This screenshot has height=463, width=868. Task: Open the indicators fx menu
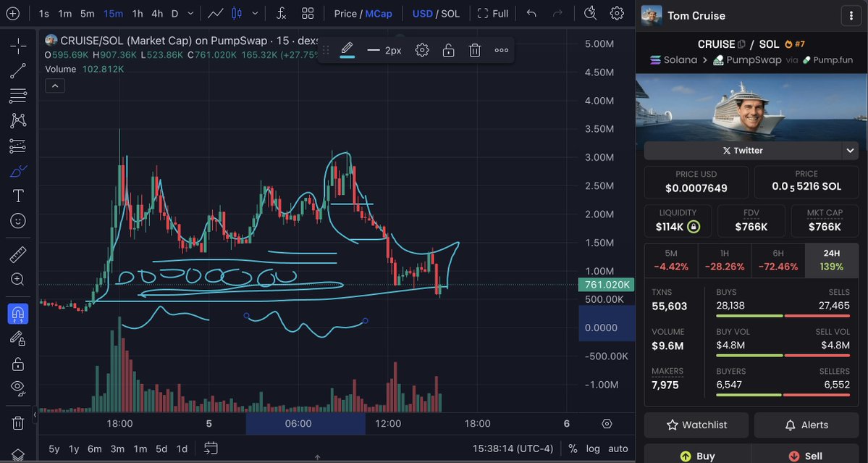tap(281, 13)
